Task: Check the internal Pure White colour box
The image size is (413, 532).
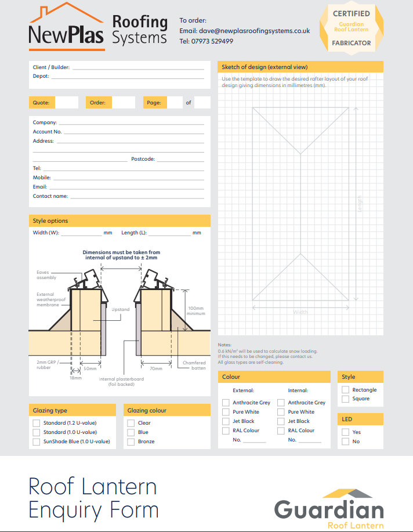Action: pyautogui.click(x=281, y=412)
